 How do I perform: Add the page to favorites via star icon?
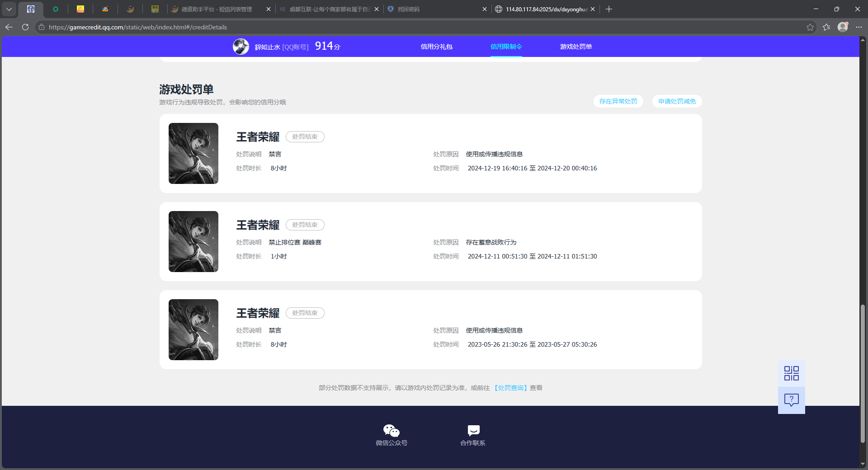click(x=810, y=27)
